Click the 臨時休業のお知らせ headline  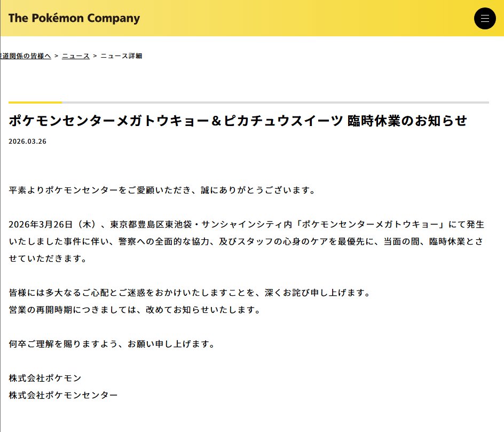[238, 121]
